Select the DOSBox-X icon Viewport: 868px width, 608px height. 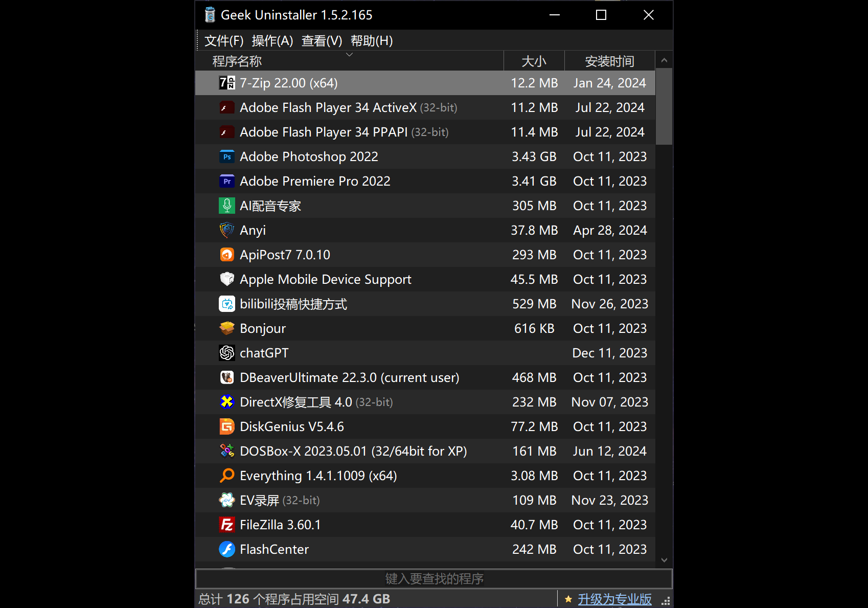(x=227, y=451)
